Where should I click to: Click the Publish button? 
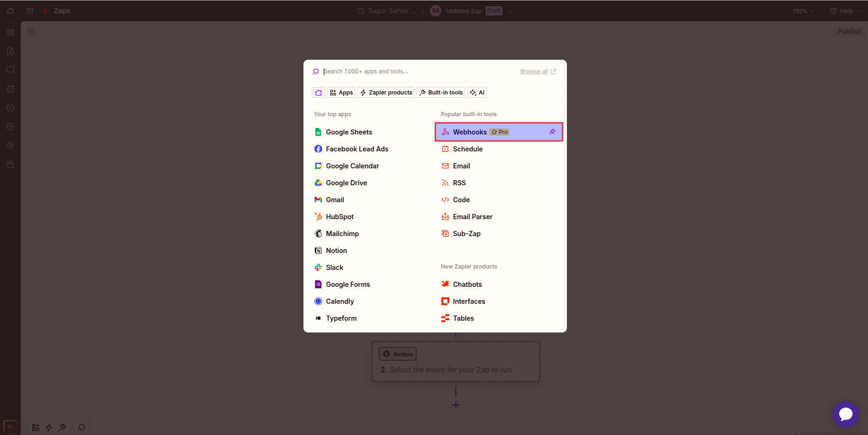pos(849,32)
